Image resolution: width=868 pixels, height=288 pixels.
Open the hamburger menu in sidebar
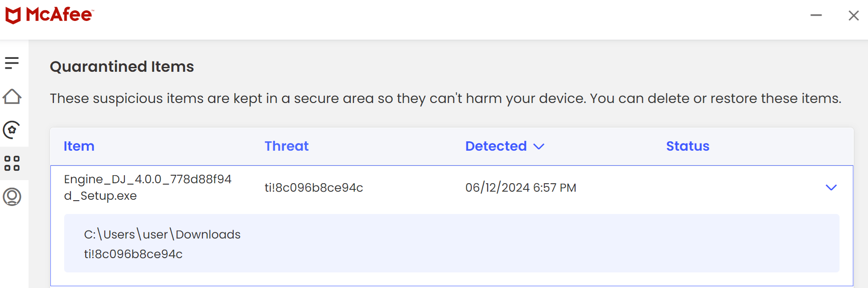(x=12, y=63)
